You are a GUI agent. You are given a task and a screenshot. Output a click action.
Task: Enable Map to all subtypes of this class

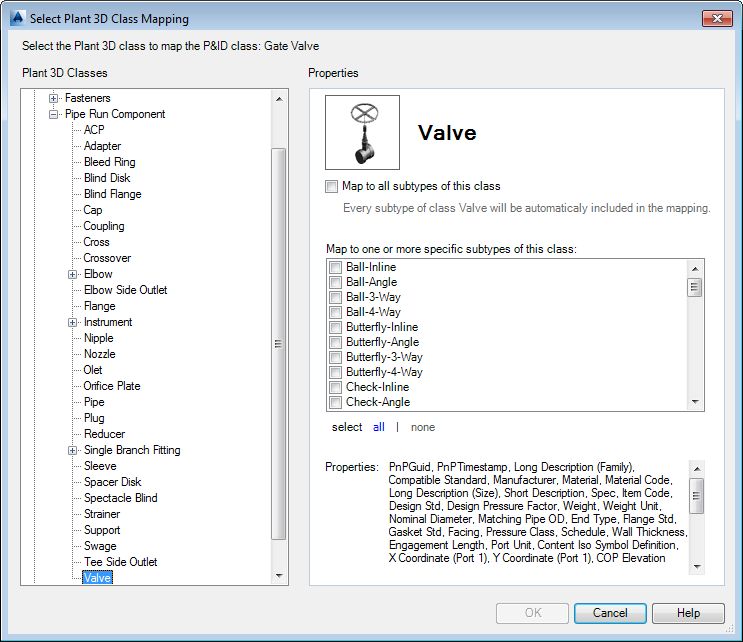(x=332, y=186)
